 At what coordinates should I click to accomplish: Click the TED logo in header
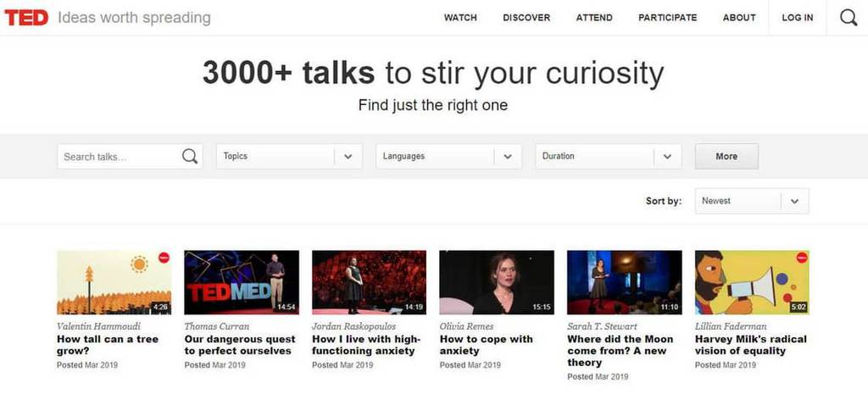[x=26, y=18]
